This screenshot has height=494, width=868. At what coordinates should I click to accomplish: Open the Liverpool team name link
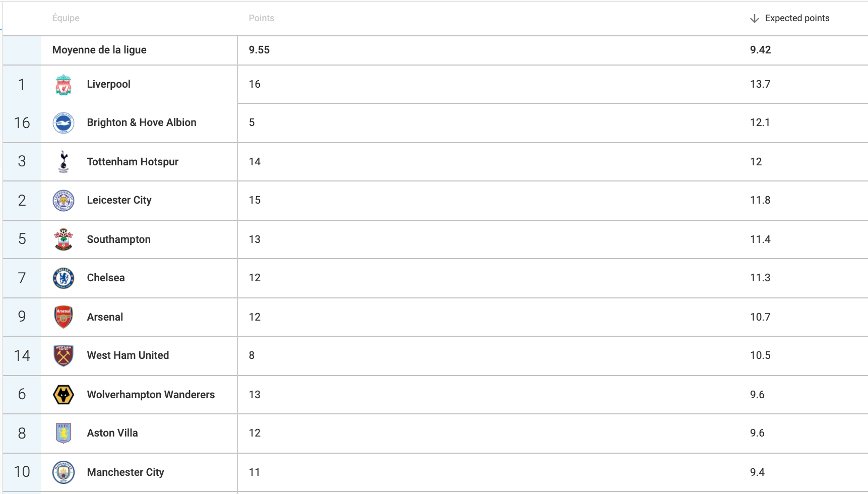pyautogui.click(x=109, y=84)
